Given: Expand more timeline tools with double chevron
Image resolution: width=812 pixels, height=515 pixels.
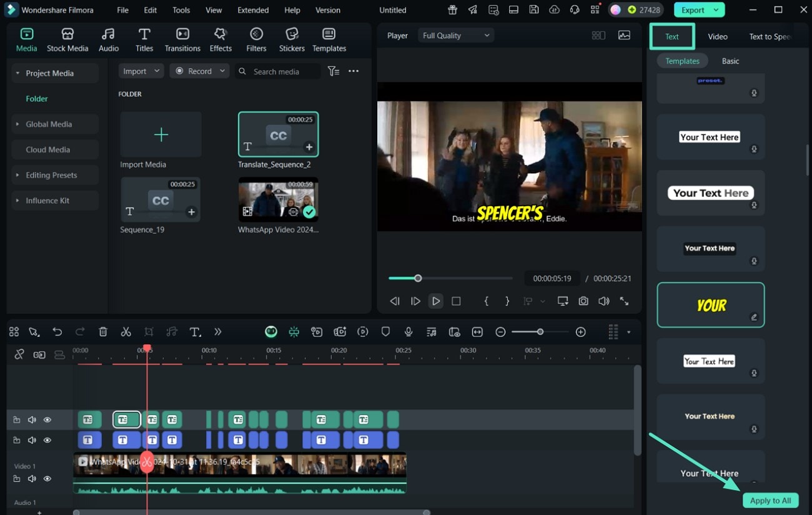Looking at the screenshot, I should click(217, 332).
